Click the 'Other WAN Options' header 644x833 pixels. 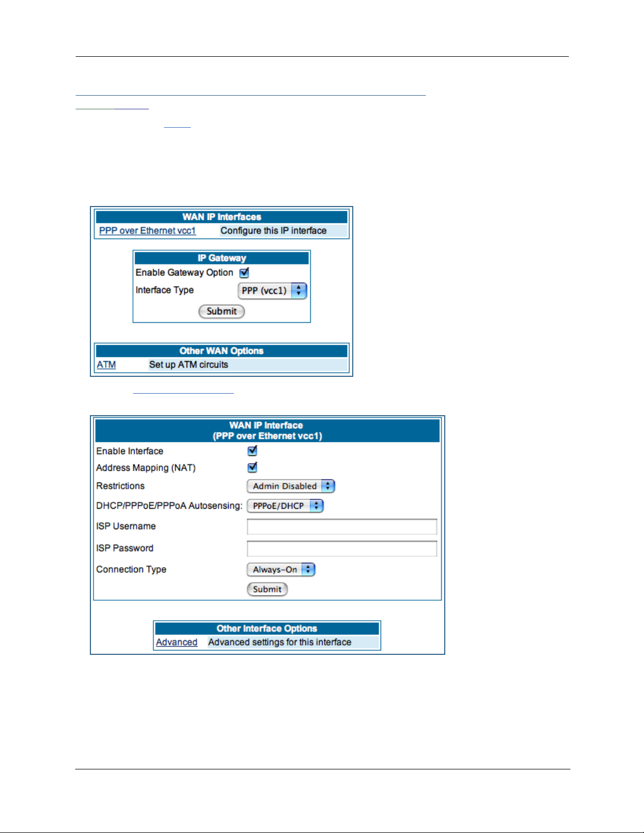pos(221,351)
